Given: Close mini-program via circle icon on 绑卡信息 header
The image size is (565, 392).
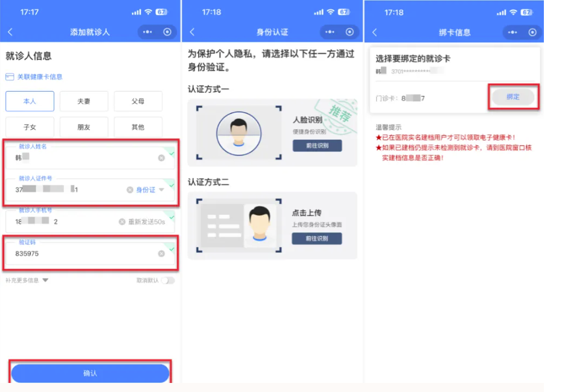Looking at the screenshot, I should click(532, 32).
